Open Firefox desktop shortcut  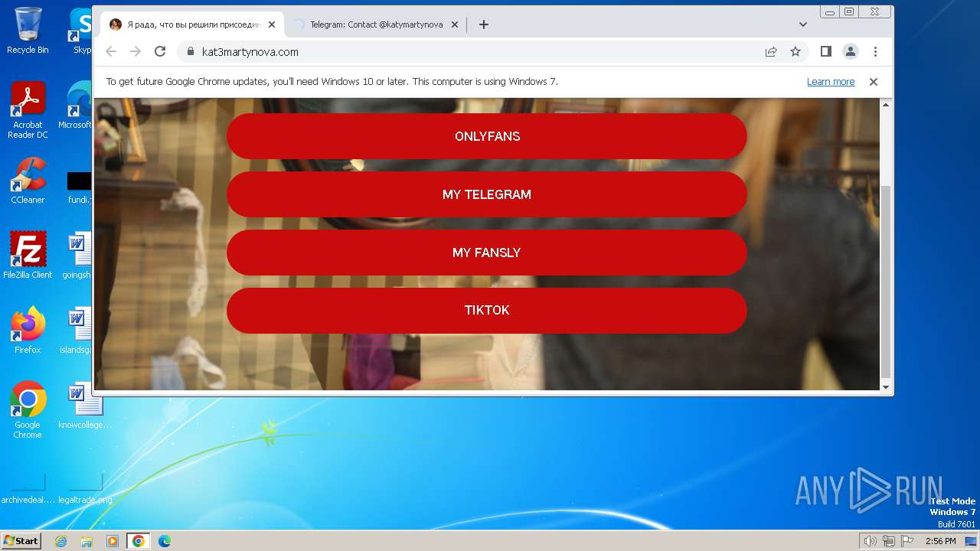click(x=28, y=331)
